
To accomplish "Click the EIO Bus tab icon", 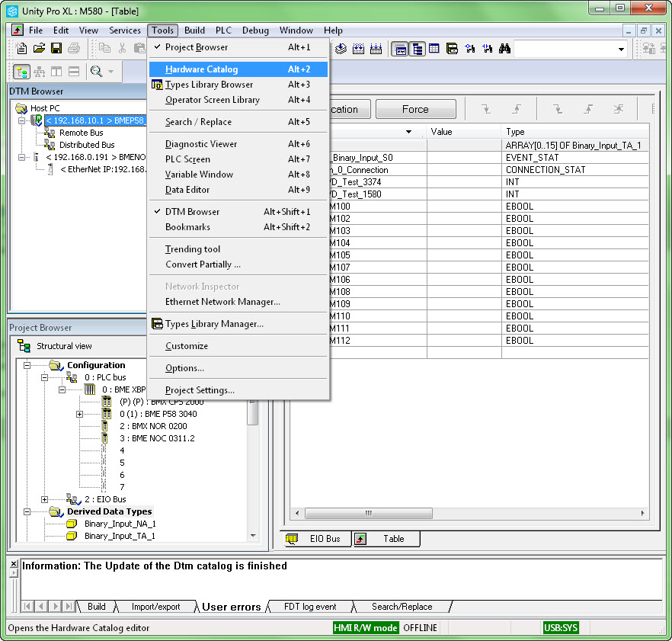I will pos(292,539).
